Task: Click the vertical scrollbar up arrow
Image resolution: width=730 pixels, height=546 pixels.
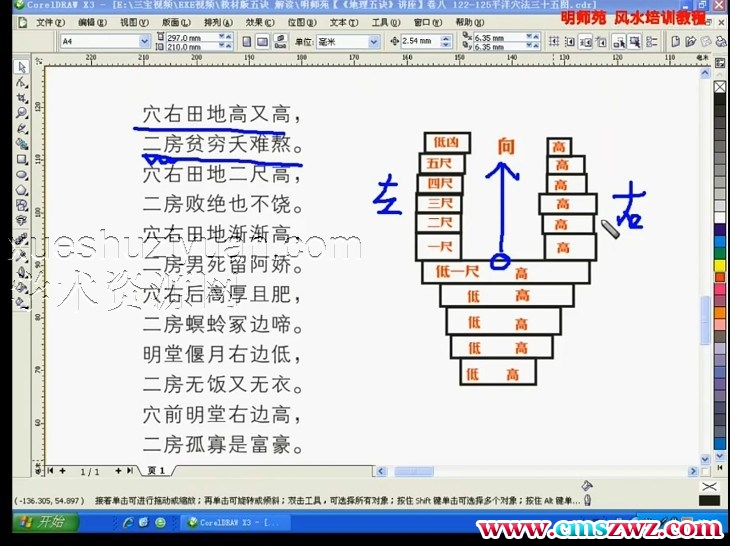Action: [x=705, y=73]
